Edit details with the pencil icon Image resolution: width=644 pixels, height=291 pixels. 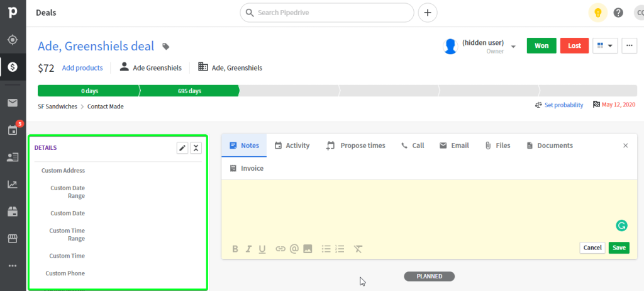coord(182,148)
